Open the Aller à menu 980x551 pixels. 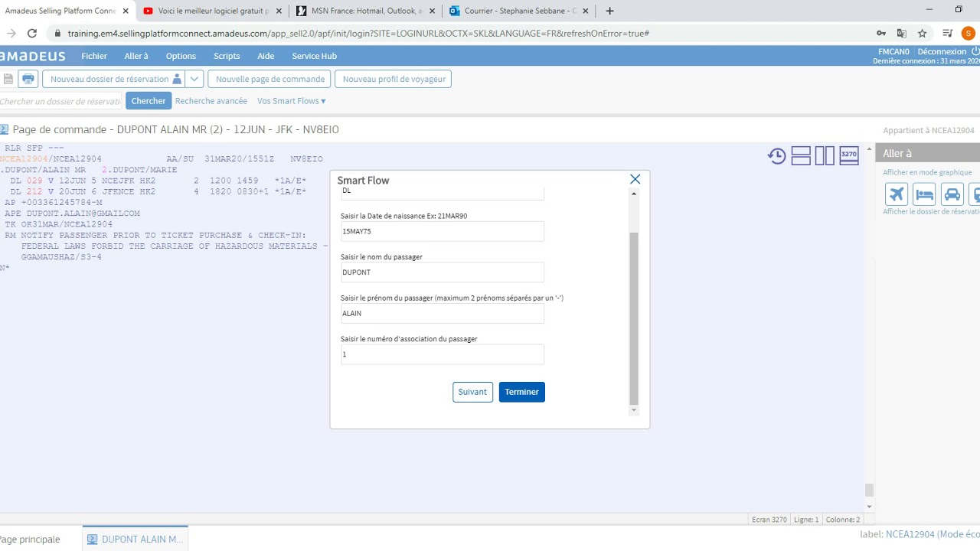[136, 56]
